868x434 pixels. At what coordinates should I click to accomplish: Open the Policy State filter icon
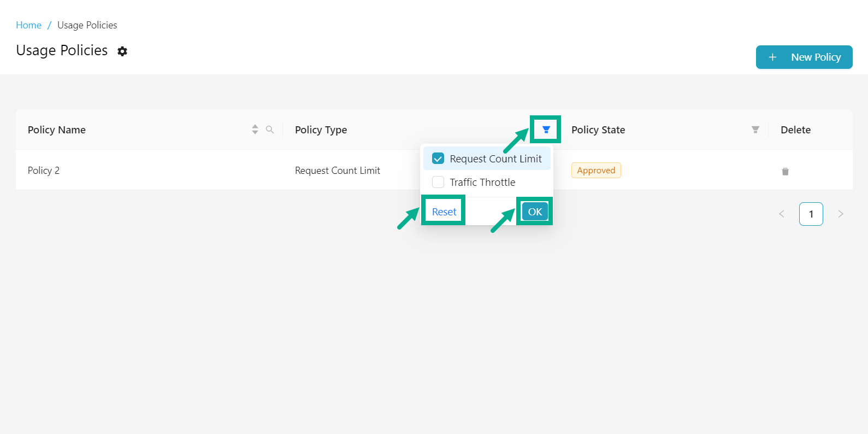[x=755, y=130]
